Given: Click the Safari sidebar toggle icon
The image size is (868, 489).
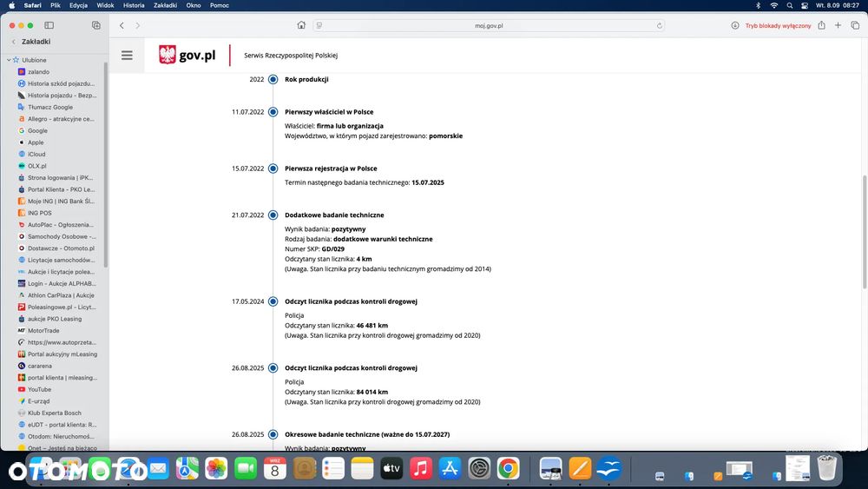Looking at the screenshot, I should pyautogui.click(x=49, y=25).
